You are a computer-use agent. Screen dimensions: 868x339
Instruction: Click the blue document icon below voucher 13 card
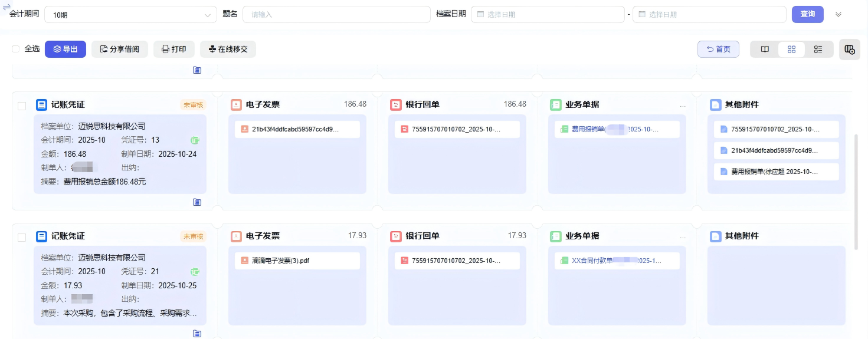pyautogui.click(x=197, y=202)
